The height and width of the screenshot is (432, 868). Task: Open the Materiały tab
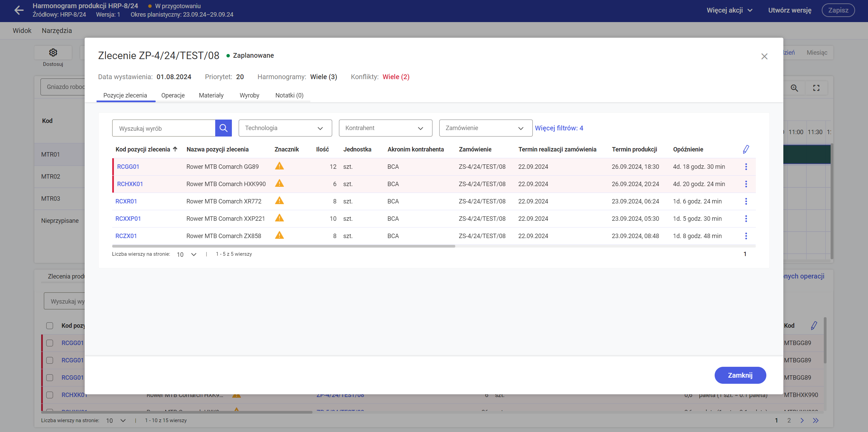click(x=211, y=95)
